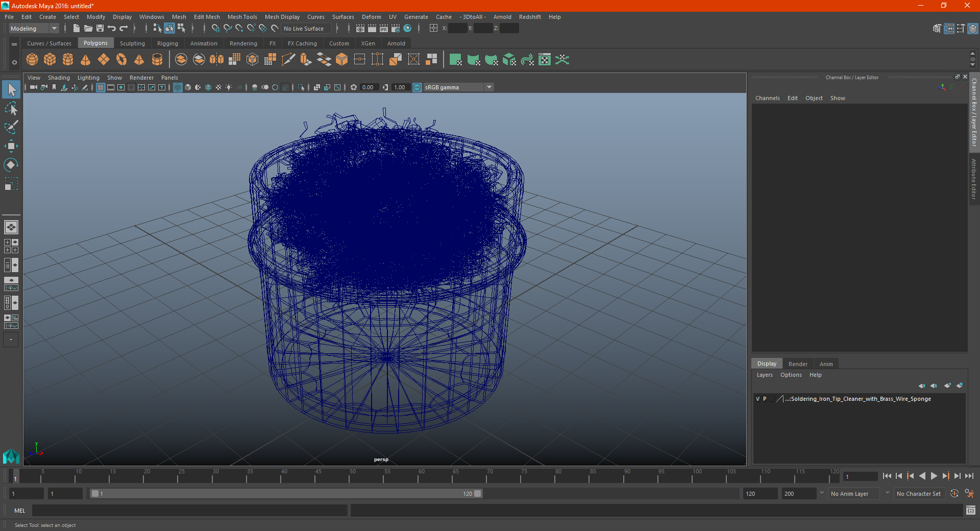This screenshot has width=980, height=531.
Task: Click frame 60 on the time slider
Action: 418,477
